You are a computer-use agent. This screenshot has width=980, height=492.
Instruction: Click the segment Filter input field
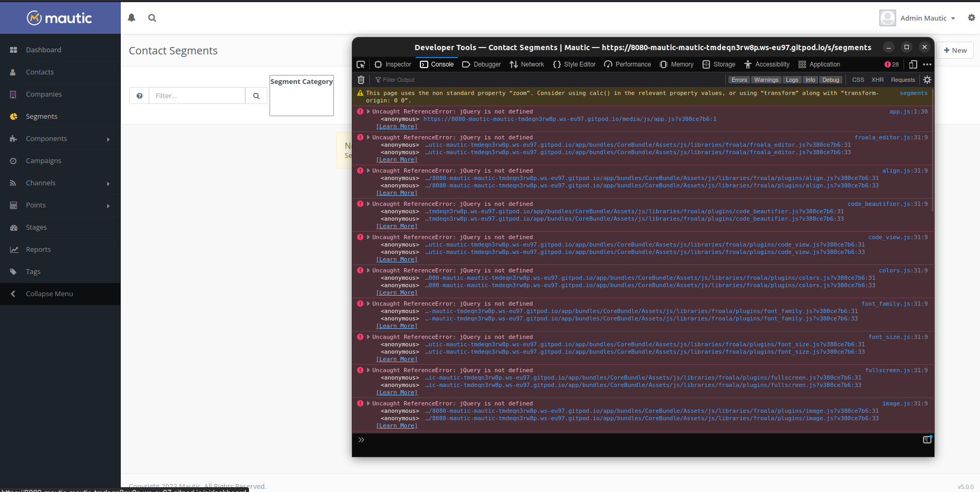[197, 96]
